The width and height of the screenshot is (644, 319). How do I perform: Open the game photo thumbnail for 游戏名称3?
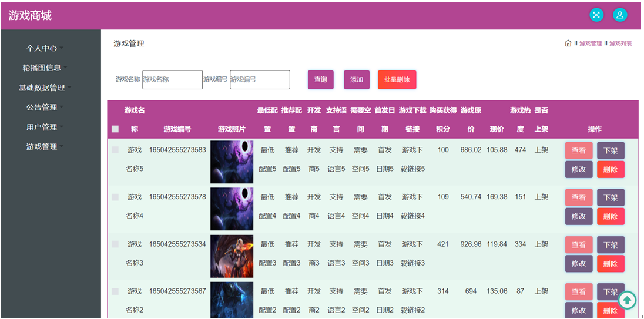(x=232, y=256)
